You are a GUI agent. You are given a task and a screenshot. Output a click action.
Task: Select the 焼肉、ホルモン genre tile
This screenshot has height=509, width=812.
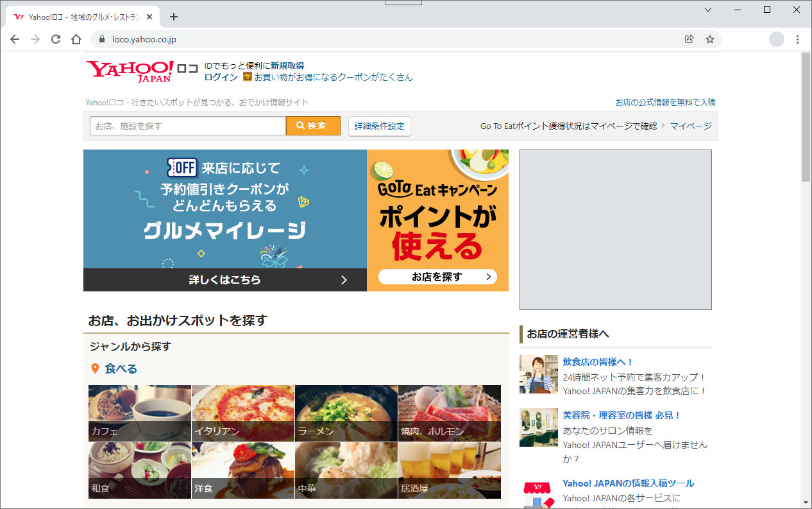point(450,413)
